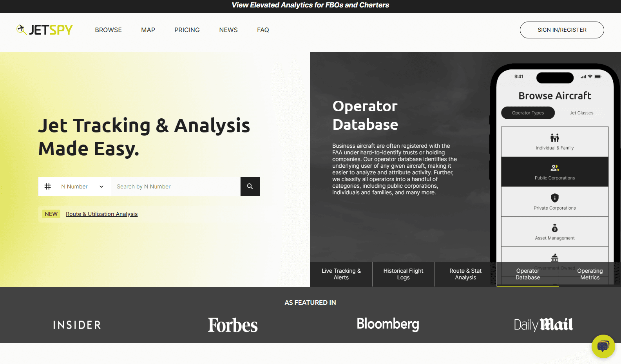
Task: Click the dropdown chevron arrow
Action: point(101,187)
